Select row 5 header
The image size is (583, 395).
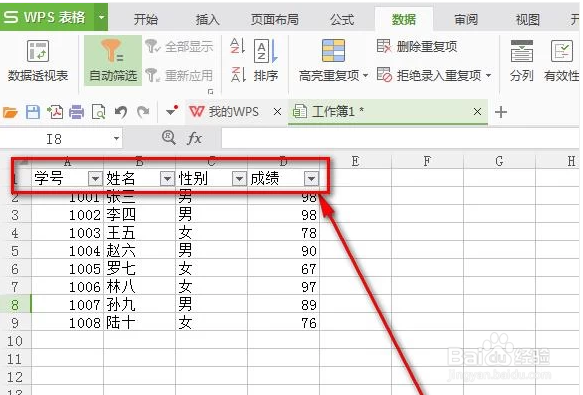15,251
